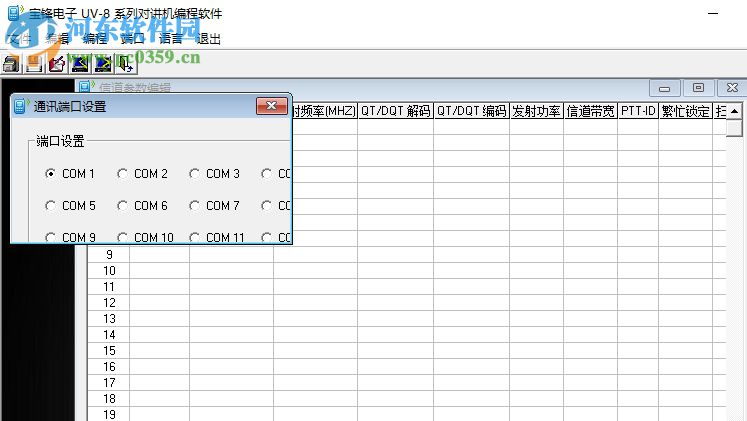
Task: Minimize the main application window
Action: click(713, 13)
